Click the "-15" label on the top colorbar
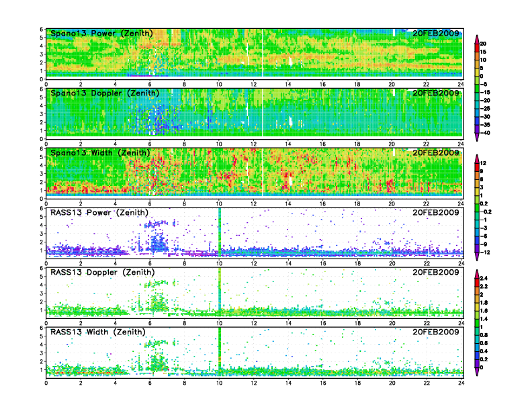 click(485, 92)
